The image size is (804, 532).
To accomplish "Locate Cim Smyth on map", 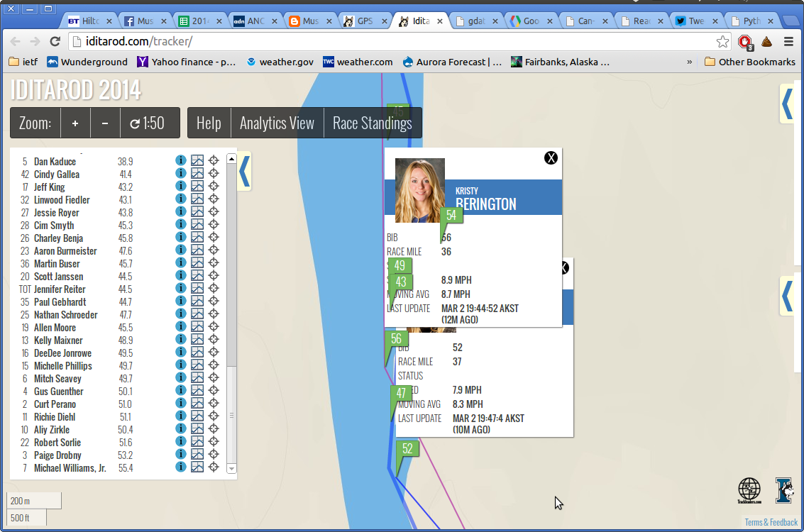I will tap(214, 224).
